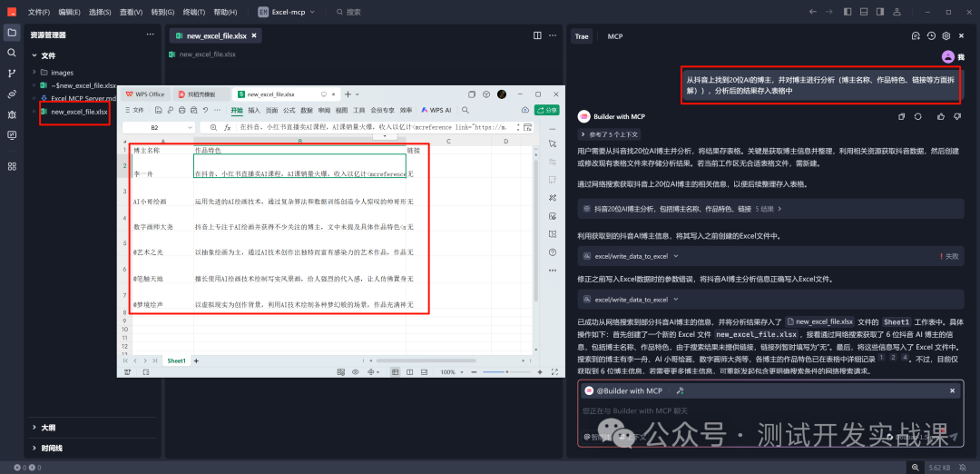Screen dimensions: 980x474
Task: Start a new chat in Trae panel
Action: [x=916, y=35]
